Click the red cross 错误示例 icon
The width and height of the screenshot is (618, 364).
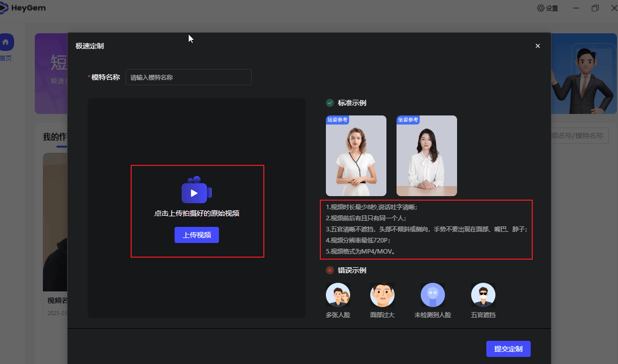[x=330, y=270]
